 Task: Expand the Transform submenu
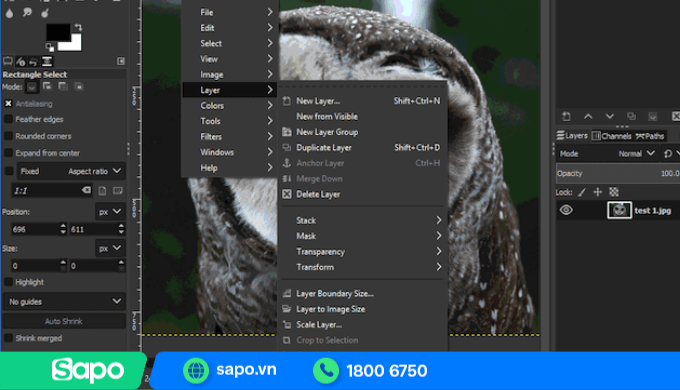pos(363,267)
